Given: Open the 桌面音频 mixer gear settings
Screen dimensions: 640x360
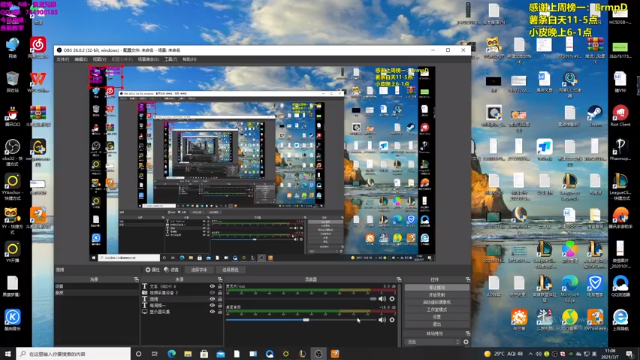Looking at the screenshot, I should (392, 320).
